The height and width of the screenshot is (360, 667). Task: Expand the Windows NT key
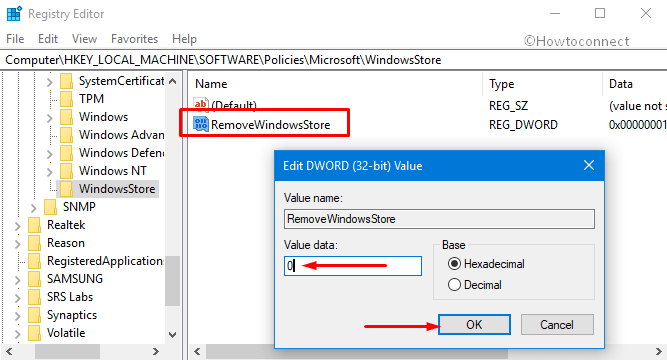coord(50,171)
